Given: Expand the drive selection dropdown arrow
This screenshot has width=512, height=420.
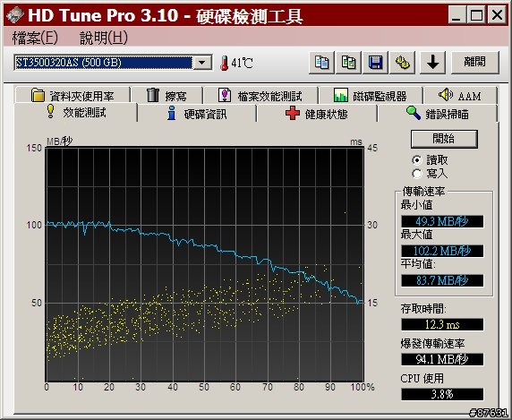Looking at the screenshot, I should tap(202, 63).
